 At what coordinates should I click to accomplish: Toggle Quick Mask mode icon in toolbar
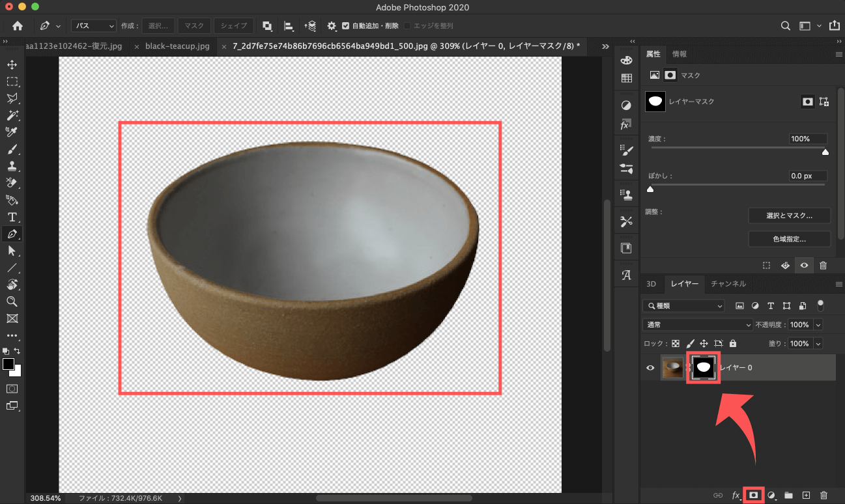(x=12, y=388)
